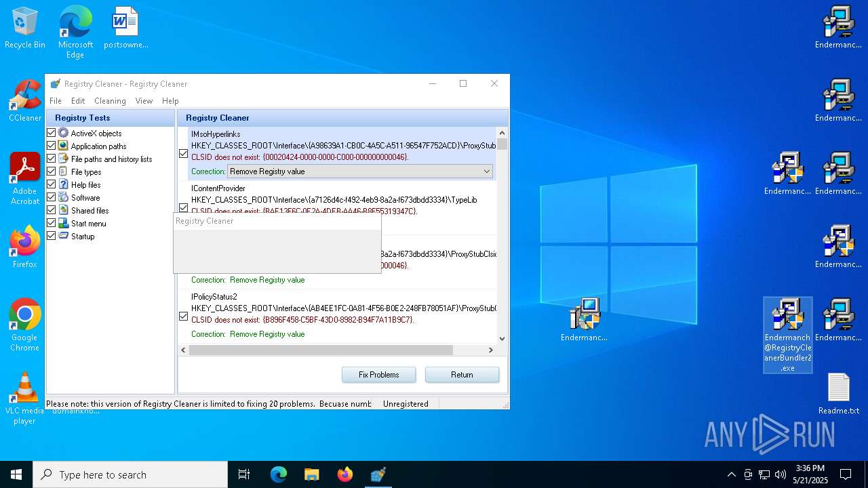Image resolution: width=868 pixels, height=488 pixels.
Task: Uncheck the ActiveX objects checkbox
Action: (x=52, y=133)
